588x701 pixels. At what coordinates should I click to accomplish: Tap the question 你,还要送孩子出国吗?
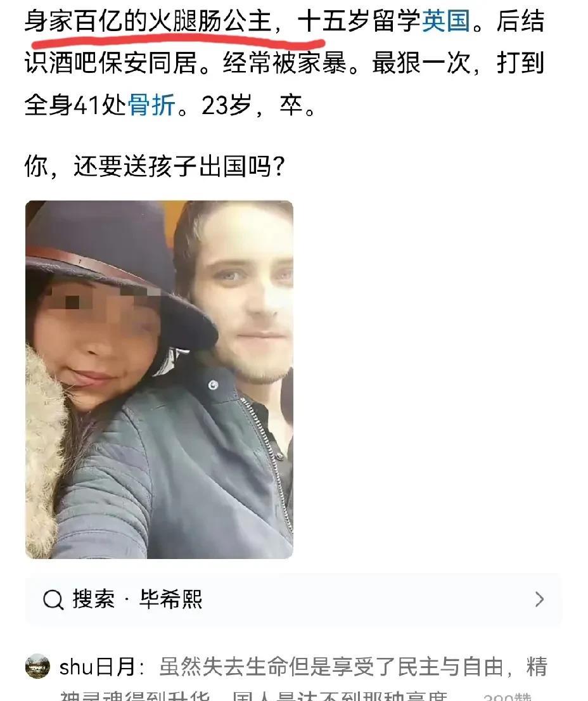(x=155, y=166)
